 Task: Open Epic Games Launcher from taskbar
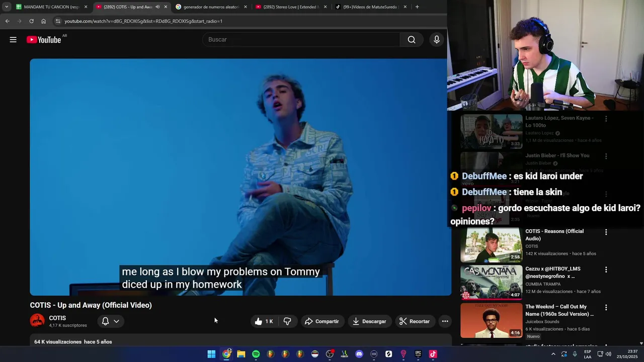[418, 354]
